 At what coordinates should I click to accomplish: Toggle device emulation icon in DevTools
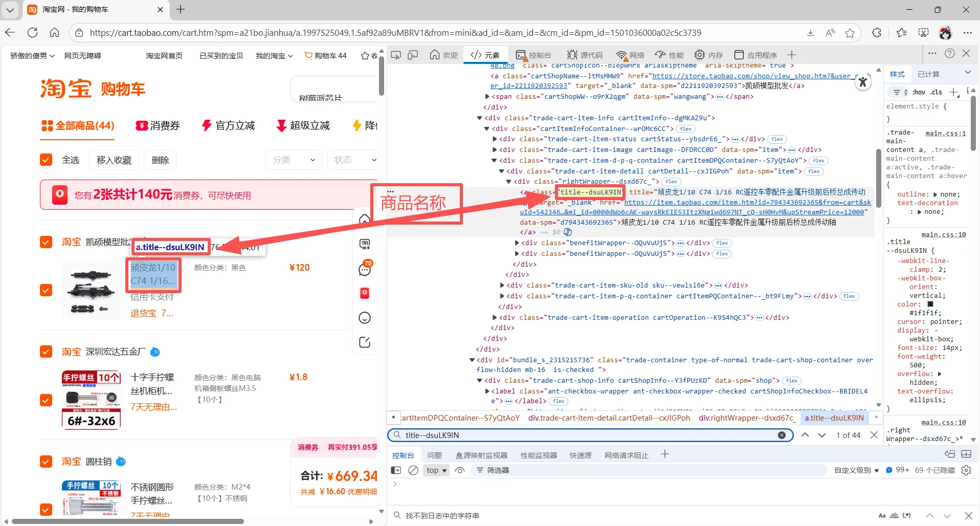tap(413, 55)
